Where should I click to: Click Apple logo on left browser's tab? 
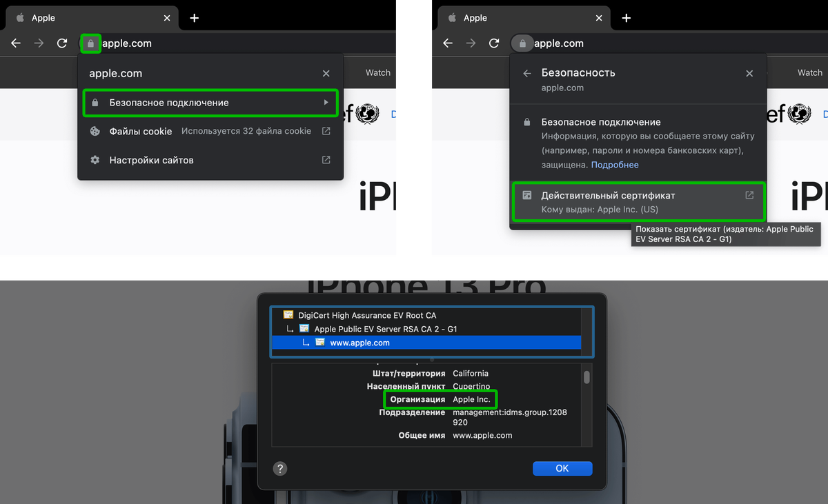[x=20, y=18]
